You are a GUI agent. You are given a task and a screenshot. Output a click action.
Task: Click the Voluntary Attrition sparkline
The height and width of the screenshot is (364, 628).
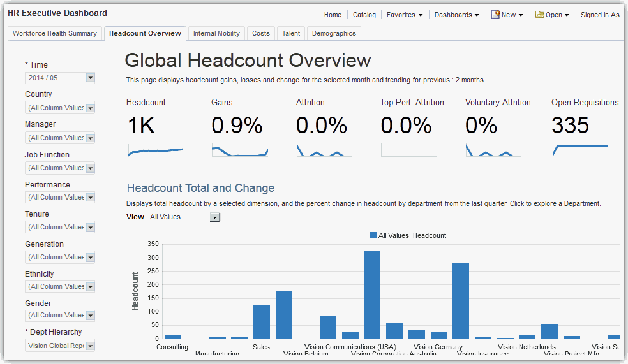(493, 151)
